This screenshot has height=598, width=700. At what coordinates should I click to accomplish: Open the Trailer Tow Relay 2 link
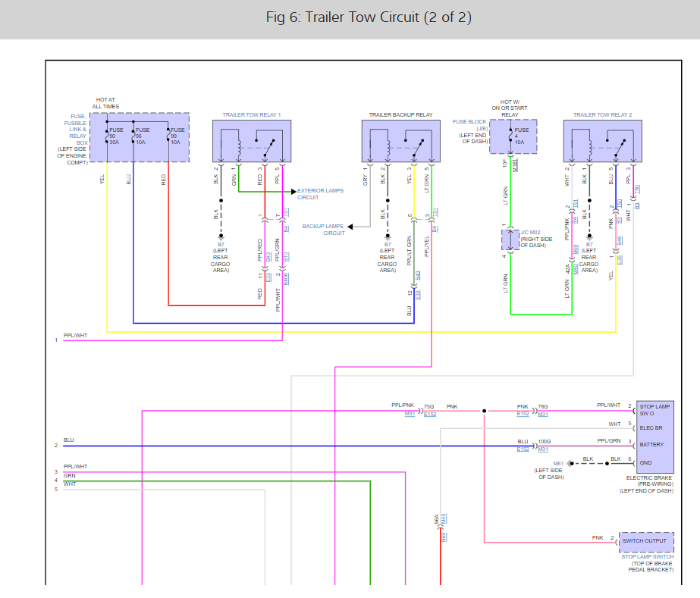click(x=602, y=114)
